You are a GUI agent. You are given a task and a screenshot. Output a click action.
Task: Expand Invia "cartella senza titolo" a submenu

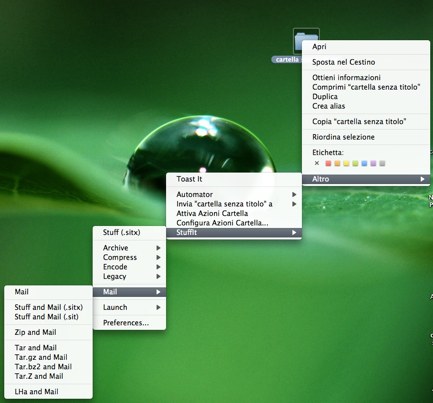[234, 204]
